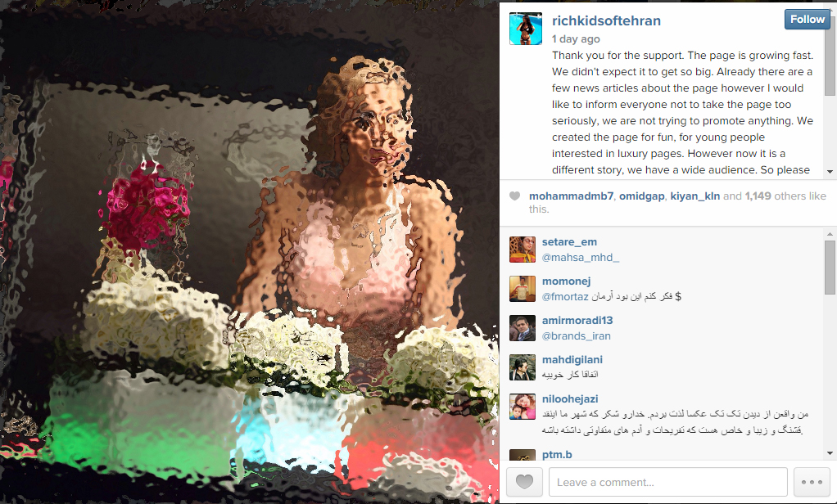This screenshot has width=837, height=504.
Task: Open richkidsoftehran username link
Action: coord(606,20)
